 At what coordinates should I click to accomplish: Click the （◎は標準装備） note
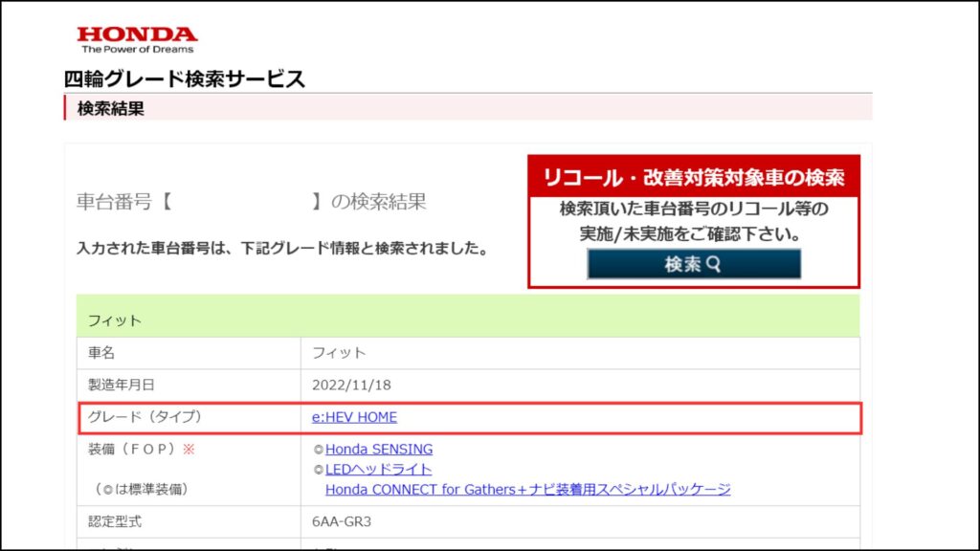tap(142, 489)
